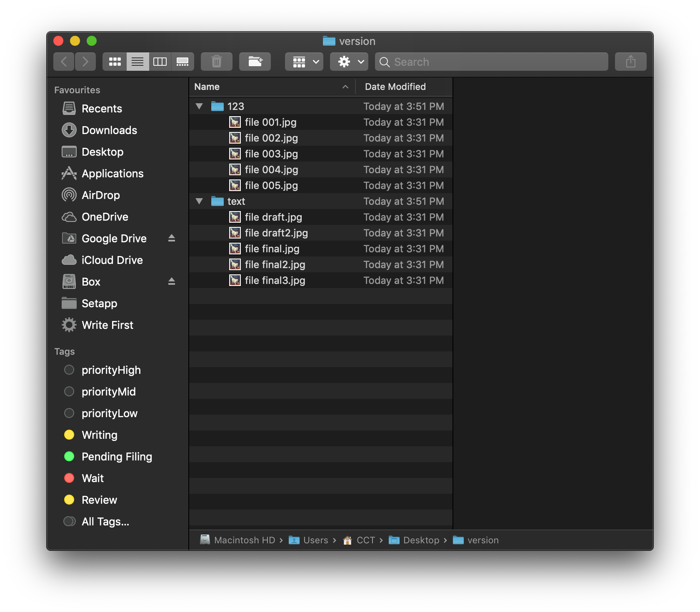The width and height of the screenshot is (700, 612).
Task: Move selected item to the Trash
Action: coord(216,61)
